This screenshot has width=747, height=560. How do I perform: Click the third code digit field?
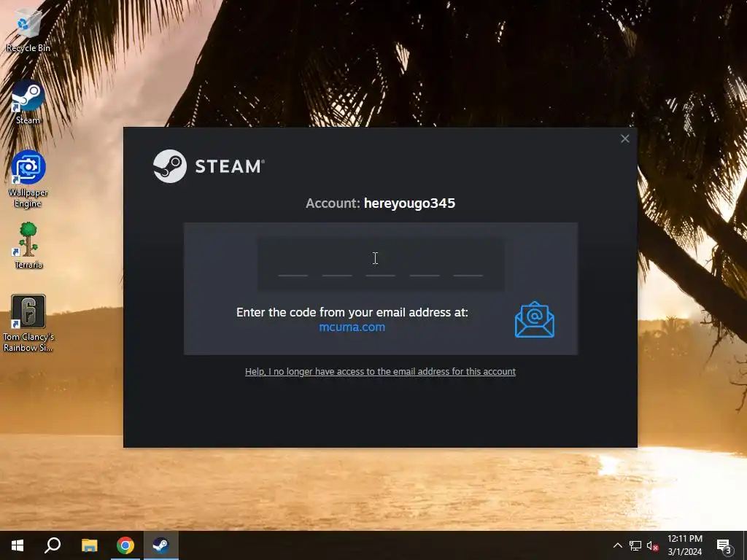(x=381, y=265)
